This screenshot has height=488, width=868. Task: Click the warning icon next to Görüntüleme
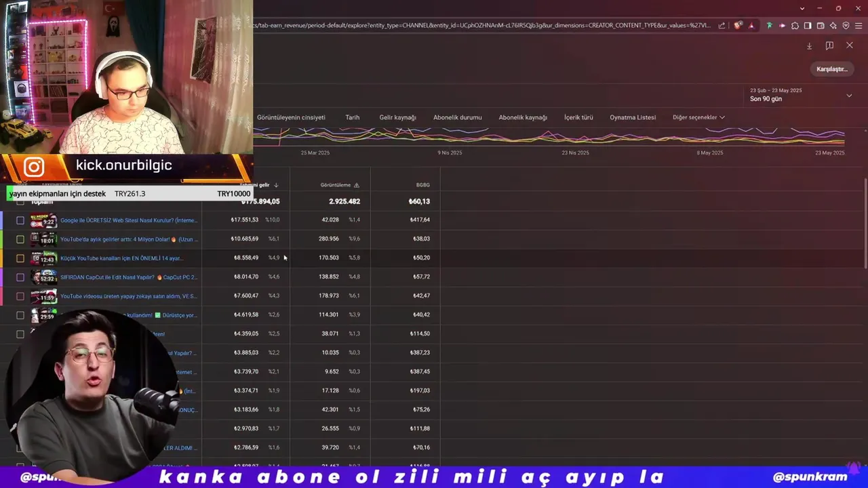(x=357, y=185)
